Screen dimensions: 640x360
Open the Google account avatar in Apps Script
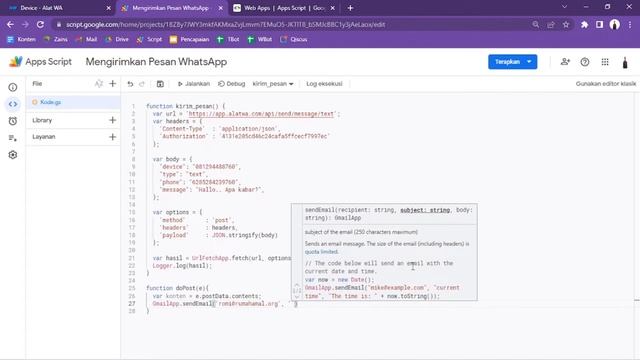(625, 62)
